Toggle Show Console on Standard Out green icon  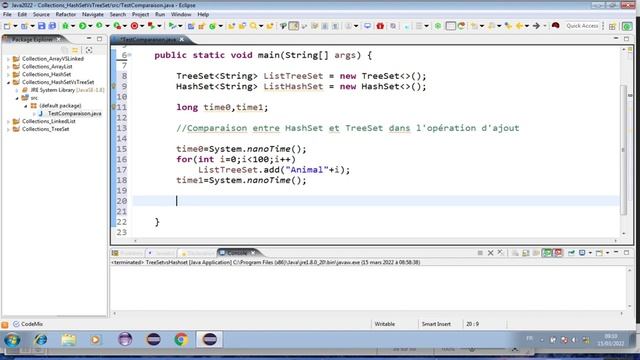click(x=547, y=253)
